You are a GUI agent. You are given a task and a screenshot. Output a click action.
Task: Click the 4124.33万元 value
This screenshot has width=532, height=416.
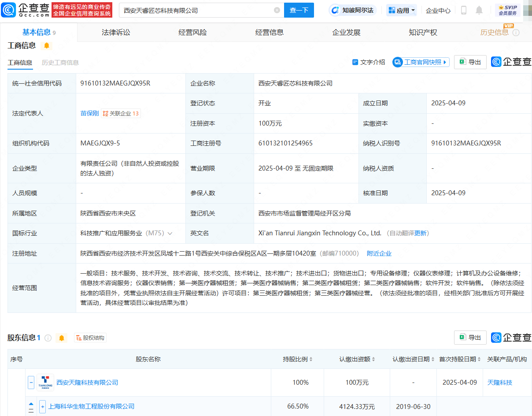pos(357,406)
